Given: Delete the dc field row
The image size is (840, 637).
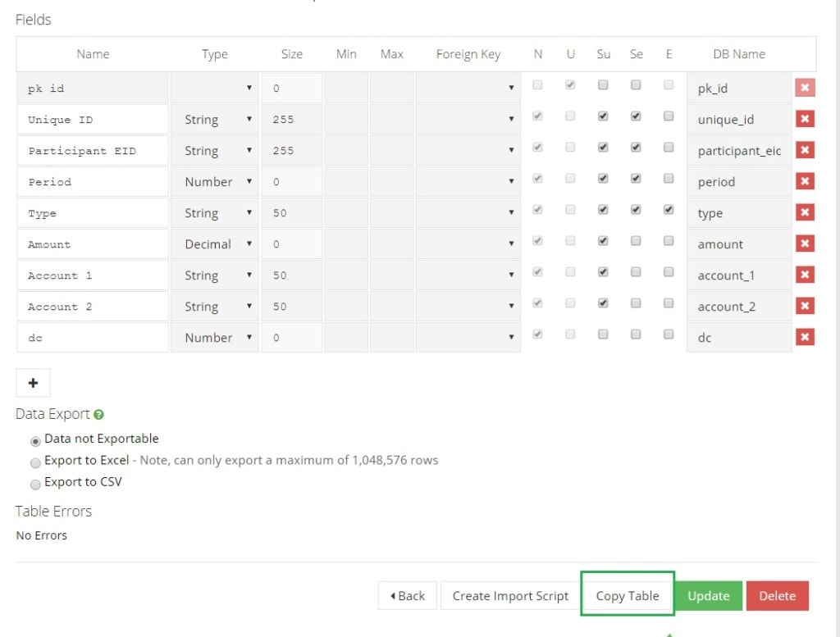Looking at the screenshot, I should click(x=805, y=337).
